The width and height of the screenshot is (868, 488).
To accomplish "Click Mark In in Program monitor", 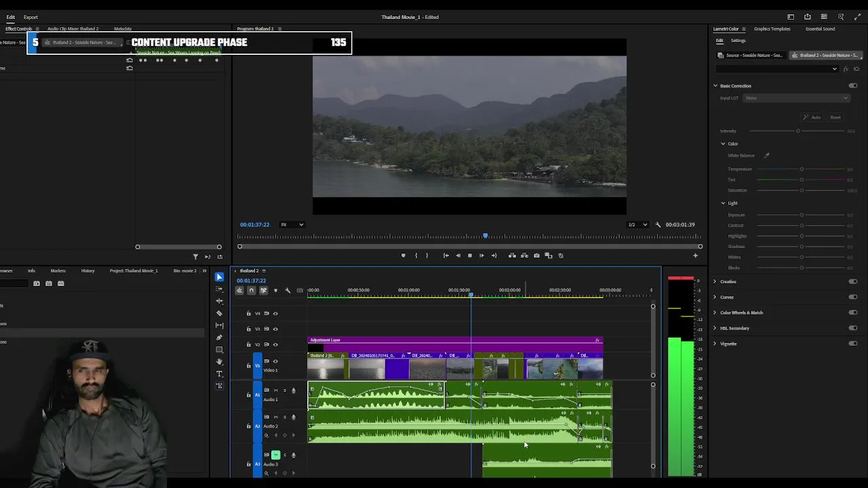I will tap(416, 256).
